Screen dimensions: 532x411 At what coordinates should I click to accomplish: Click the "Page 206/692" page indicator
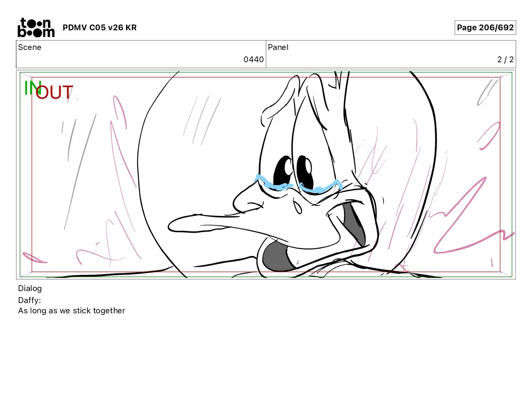point(485,28)
